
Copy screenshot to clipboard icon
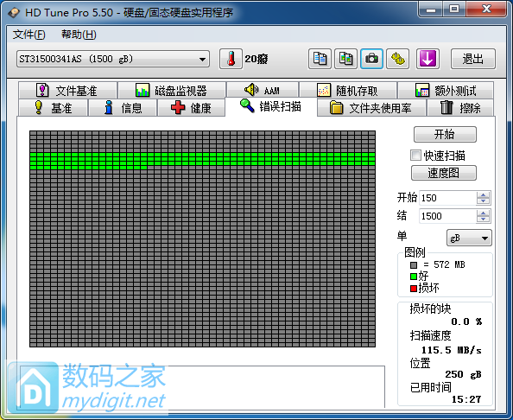pos(345,59)
